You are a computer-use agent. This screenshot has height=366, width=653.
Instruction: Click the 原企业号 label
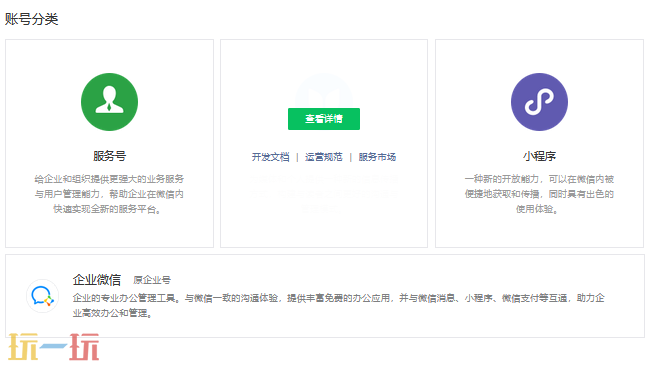click(x=152, y=280)
